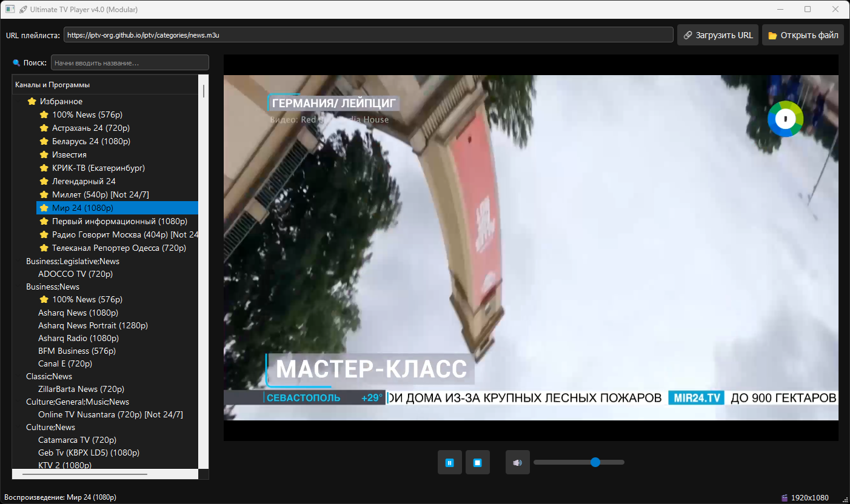The image size is (850, 504).
Task: Click the star beside Первый информационный (1080p)
Action: tap(44, 221)
